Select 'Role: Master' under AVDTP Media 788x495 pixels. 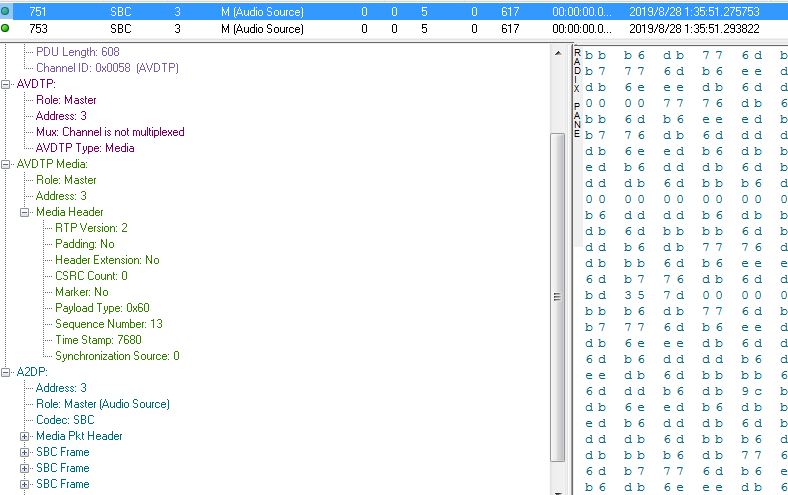pos(66,180)
